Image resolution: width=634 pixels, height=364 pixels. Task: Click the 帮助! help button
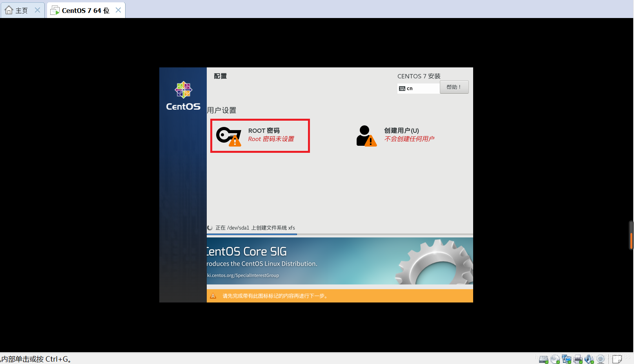coord(454,87)
